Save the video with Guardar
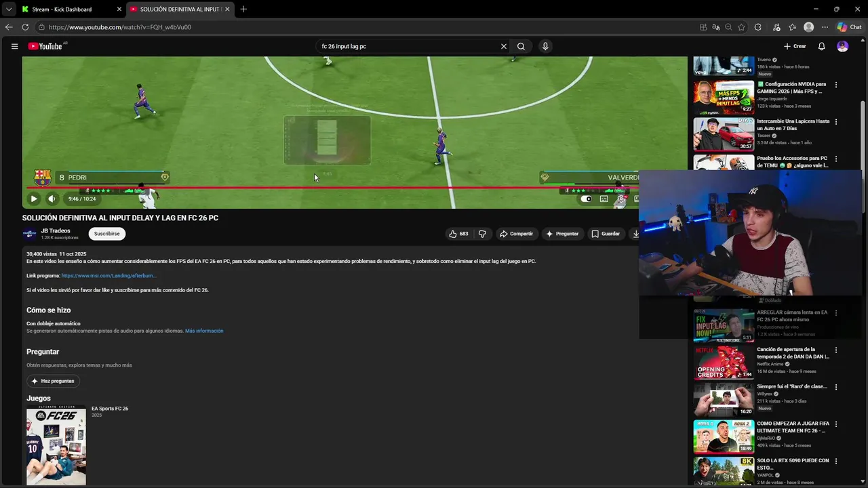Image resolution: width=868 pixels, height=488 pixels. (x=606, y=234)
